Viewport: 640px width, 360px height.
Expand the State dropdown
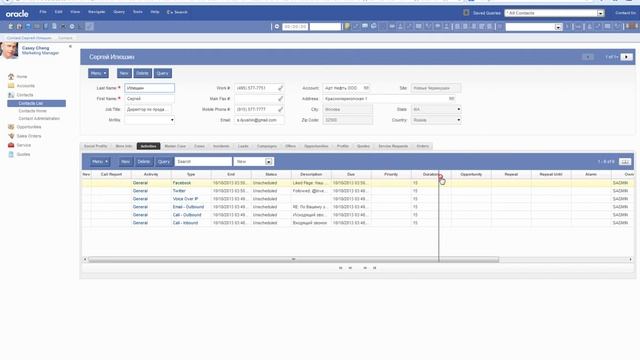click(x=458, y=109)
